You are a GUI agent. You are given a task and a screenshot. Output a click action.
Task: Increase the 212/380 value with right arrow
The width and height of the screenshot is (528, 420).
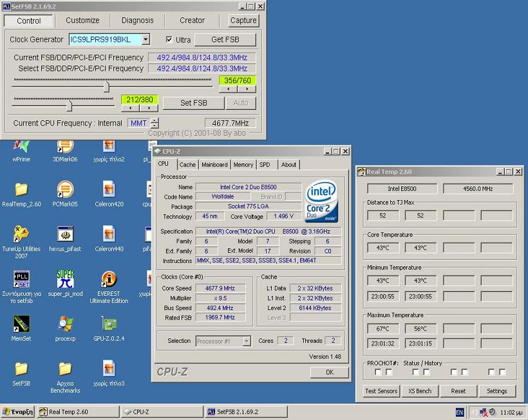(x=149, y=108)
